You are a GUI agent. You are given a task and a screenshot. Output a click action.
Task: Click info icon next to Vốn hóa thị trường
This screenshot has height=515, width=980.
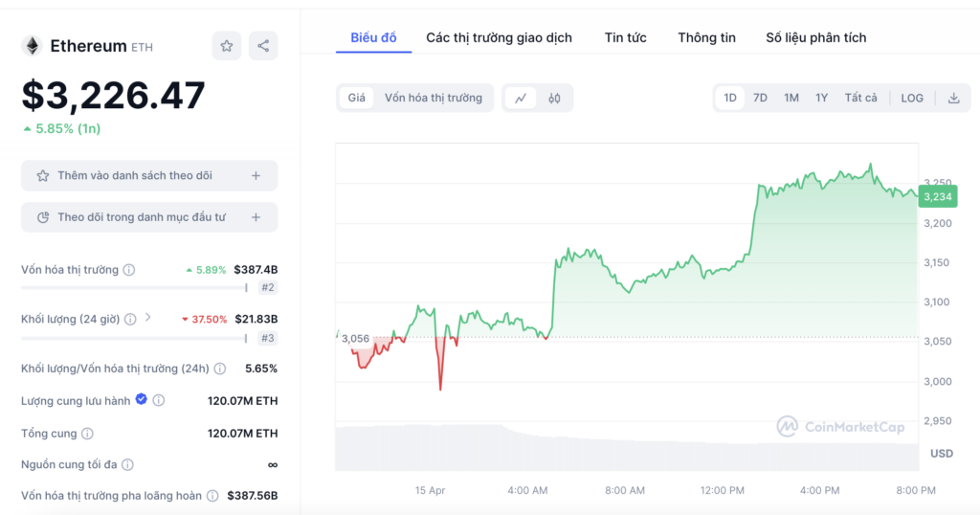pos(129,270)
